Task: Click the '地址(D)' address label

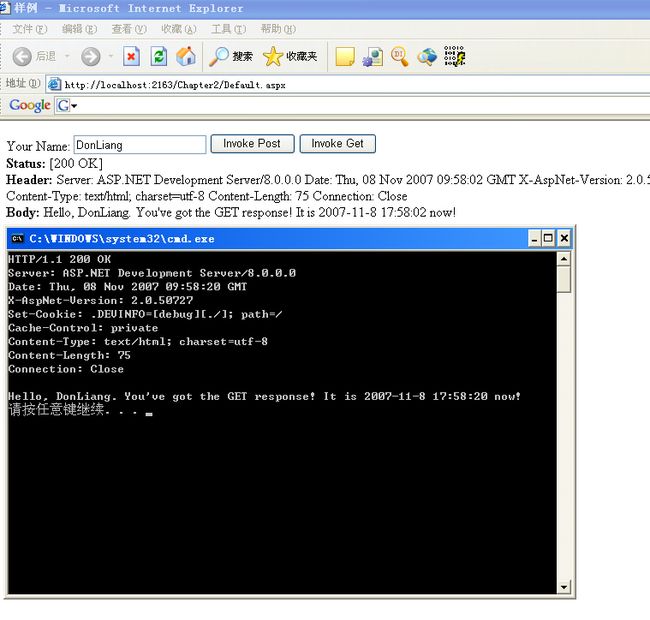Action: click(23, 83)
